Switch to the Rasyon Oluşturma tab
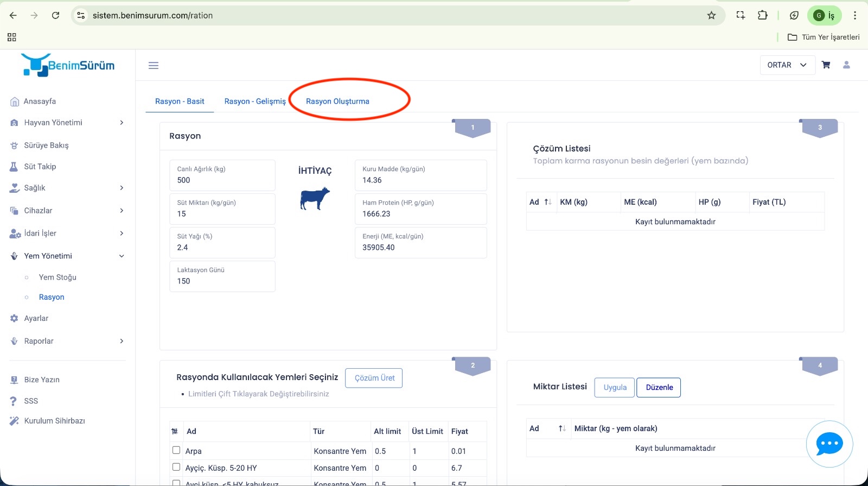The image size is (868, 486). click(x=337, y=102)
